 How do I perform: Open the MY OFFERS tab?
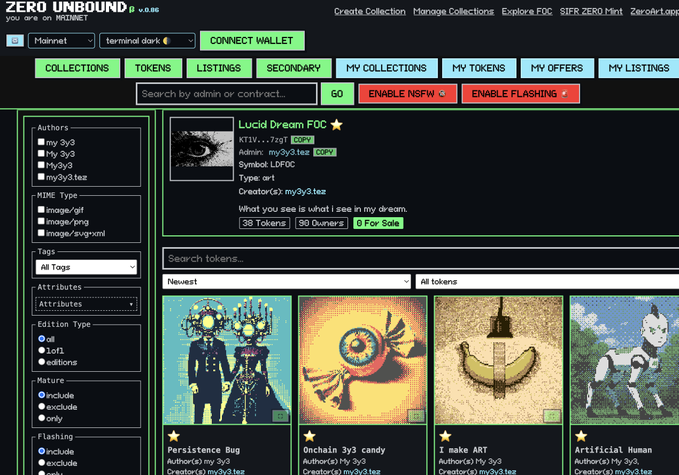[x=557, y=68]
